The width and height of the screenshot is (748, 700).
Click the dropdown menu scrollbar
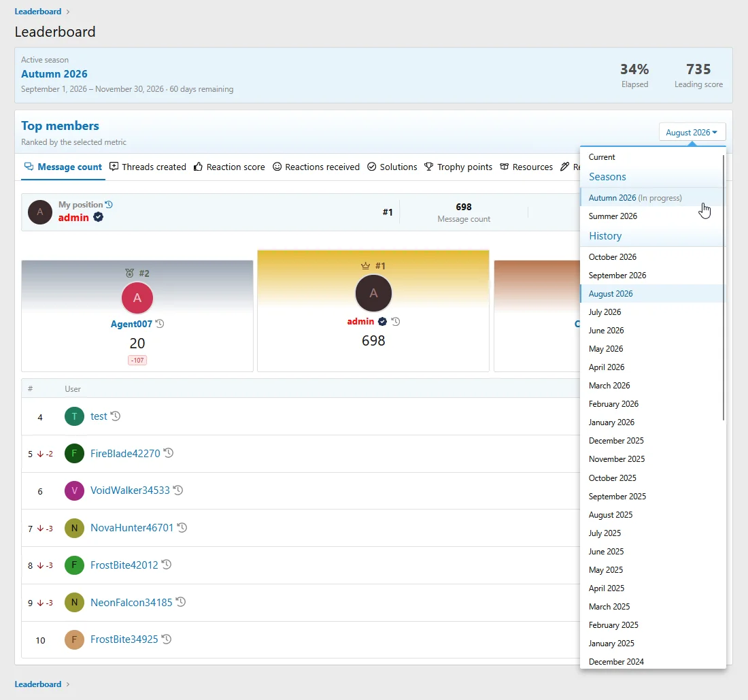tap(724, 287)
